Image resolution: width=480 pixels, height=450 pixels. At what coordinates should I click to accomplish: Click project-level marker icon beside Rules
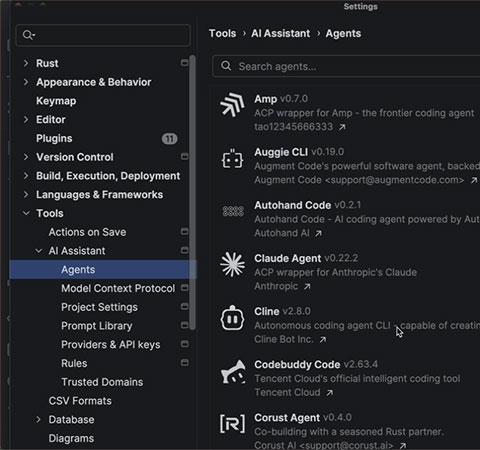[x=184, y=362]
